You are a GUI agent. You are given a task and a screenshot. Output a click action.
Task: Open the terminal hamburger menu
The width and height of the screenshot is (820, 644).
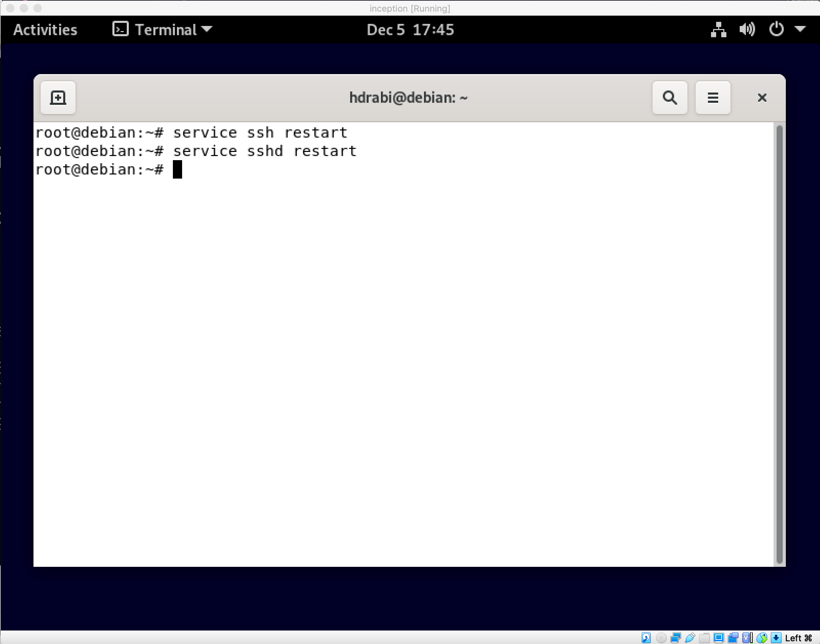tap(712, 98)
